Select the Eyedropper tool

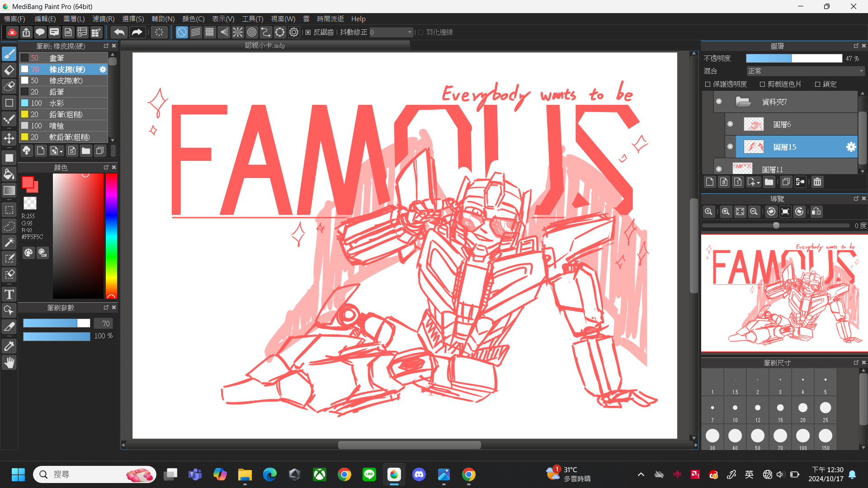[x=9, y=347]
